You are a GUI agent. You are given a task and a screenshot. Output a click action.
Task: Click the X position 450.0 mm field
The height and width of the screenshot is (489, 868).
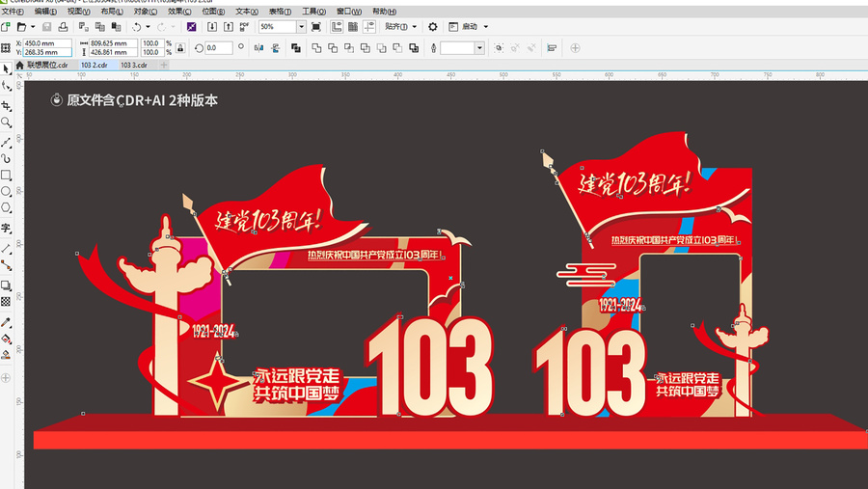(x=47, y=43)
